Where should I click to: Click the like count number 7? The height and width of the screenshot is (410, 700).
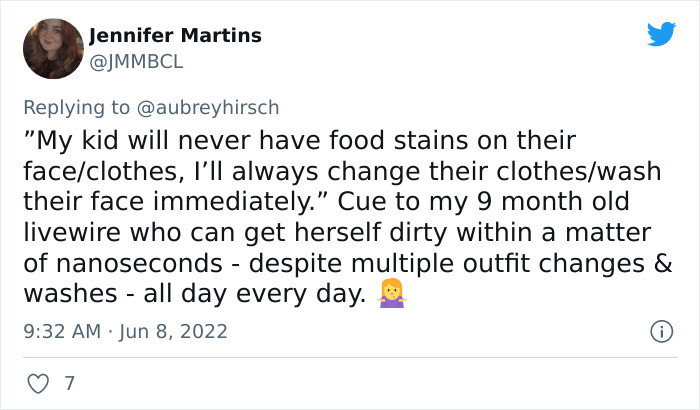pyautogui.click(x=67, y=383)
